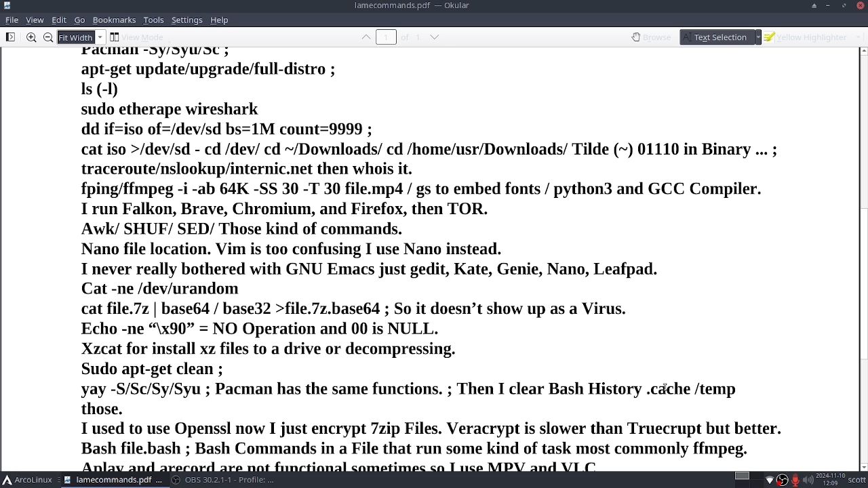Click the ArcoLinux launcher button
The height and width of the screenshot is (488, 868).
coord(27,480)
